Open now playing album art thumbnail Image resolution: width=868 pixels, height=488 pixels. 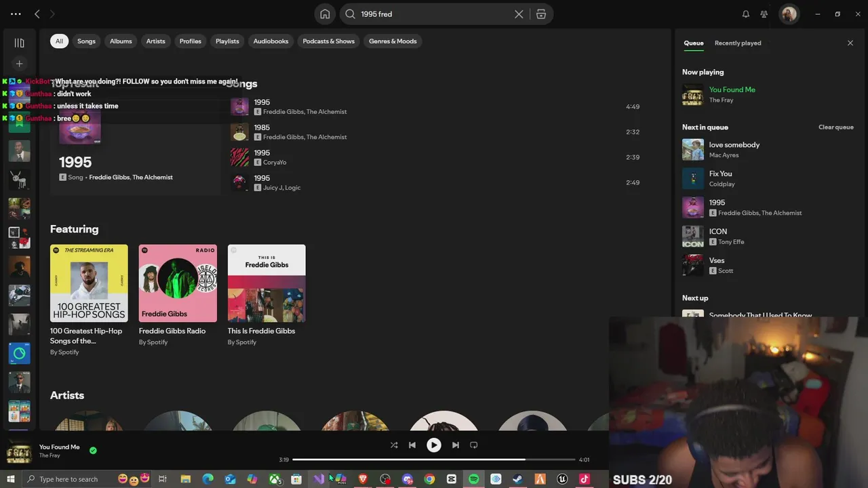click(19, 452)
